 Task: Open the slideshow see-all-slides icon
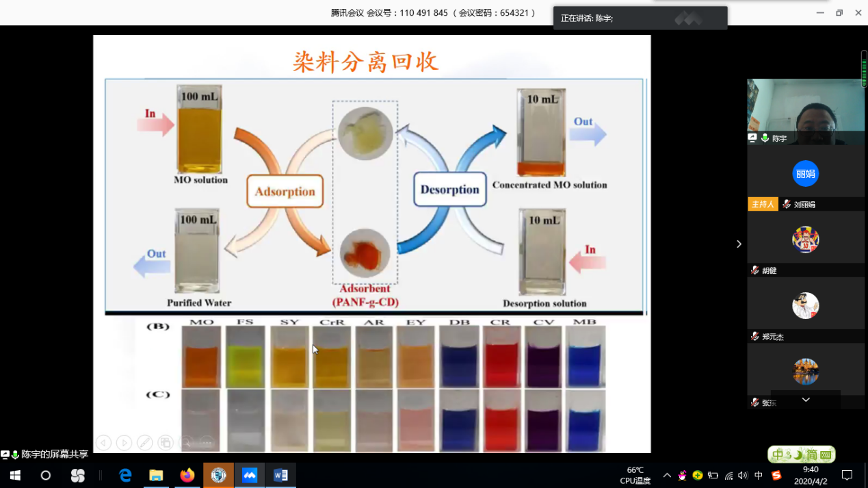pos(166,443)
